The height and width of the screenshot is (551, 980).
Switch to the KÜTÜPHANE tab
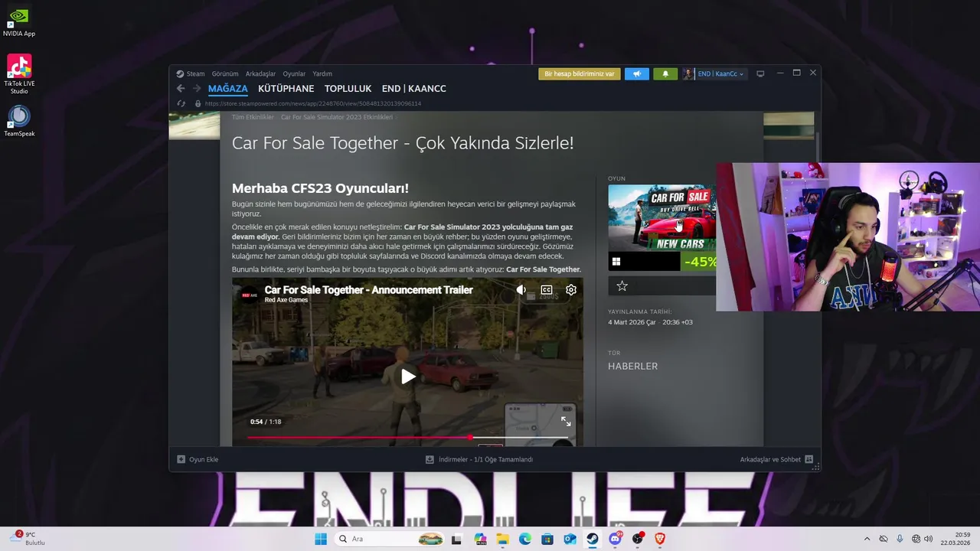[286, 89]
